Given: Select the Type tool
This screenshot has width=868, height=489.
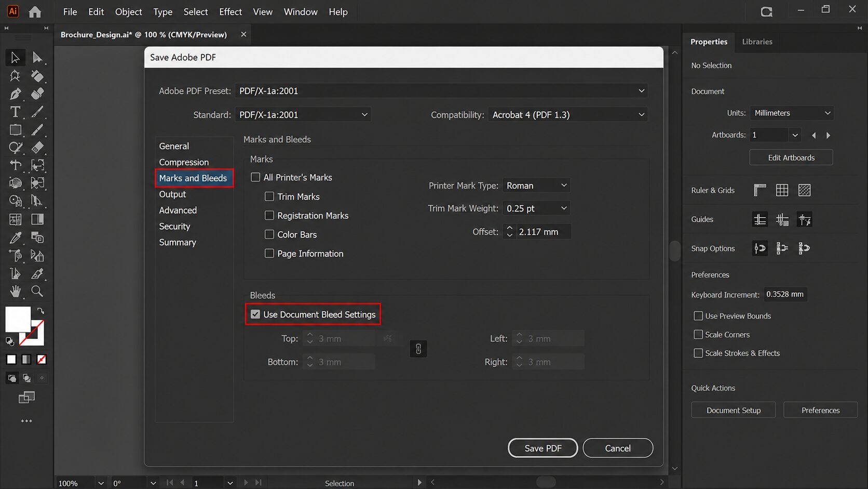Looking at the screenshot, I should click(15, 112).
